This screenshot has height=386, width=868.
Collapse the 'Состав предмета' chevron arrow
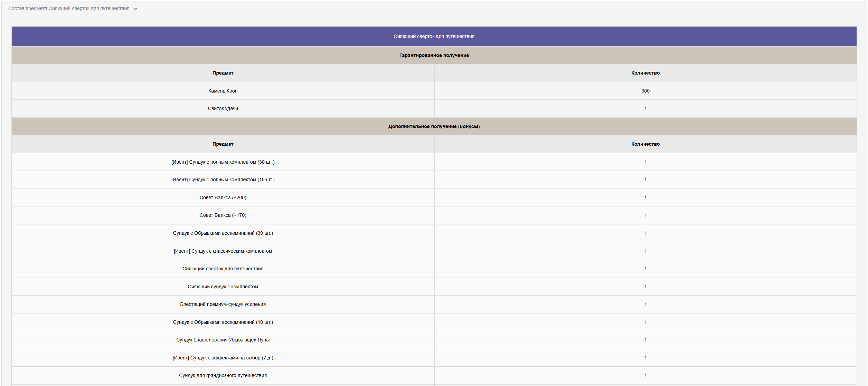pyautogui.click(x=135, y=9)
